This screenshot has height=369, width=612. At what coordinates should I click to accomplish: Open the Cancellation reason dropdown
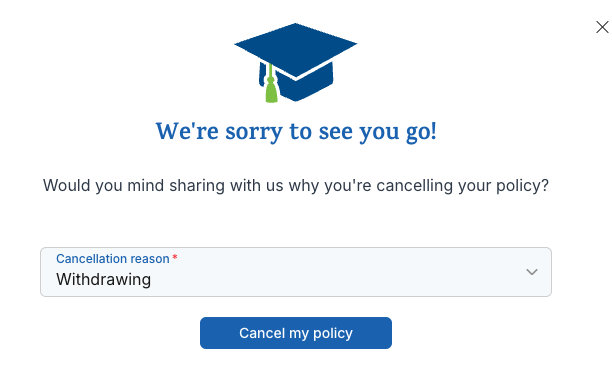pyautogui.click(x=295, y=272)
